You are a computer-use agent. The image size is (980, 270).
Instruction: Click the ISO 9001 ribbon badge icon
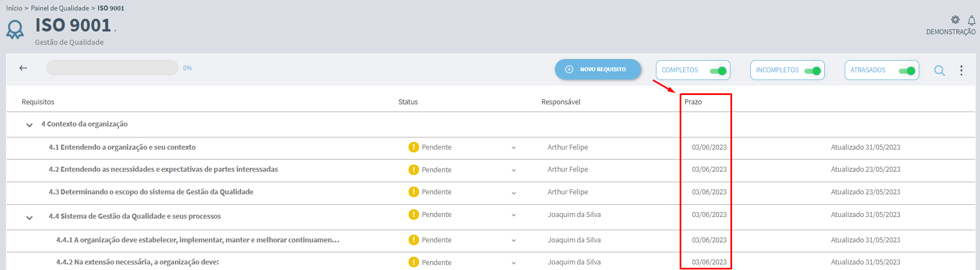click(x=15, y=29)
